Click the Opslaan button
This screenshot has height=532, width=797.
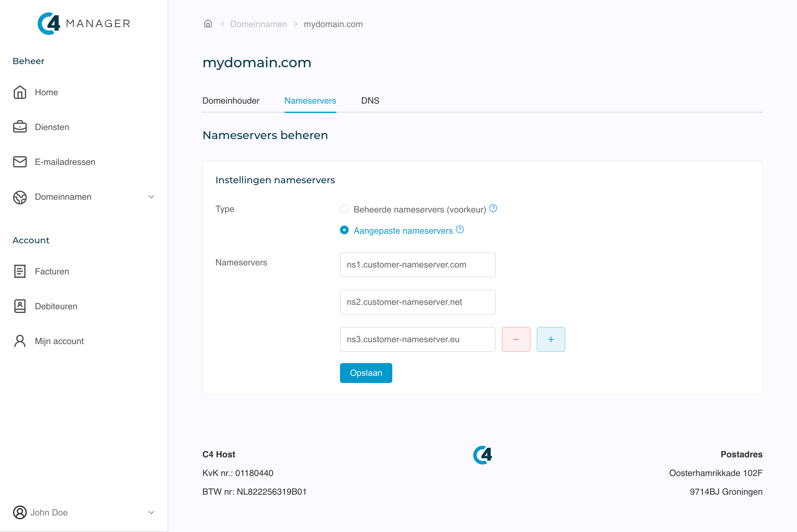[x=365, y=373]
